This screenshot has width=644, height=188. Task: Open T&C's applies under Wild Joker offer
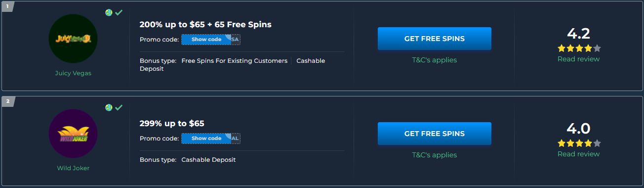tap(435, 155)
